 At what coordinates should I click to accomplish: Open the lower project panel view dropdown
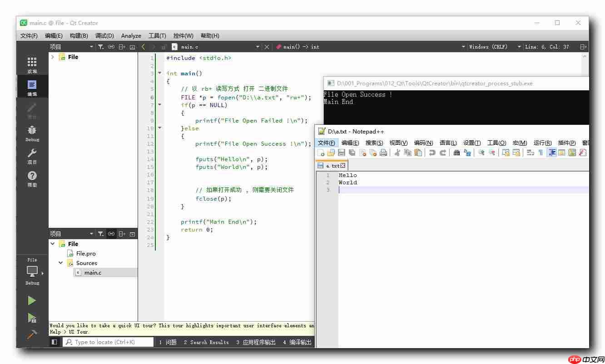pyautogui.click(x=91, y=234)
